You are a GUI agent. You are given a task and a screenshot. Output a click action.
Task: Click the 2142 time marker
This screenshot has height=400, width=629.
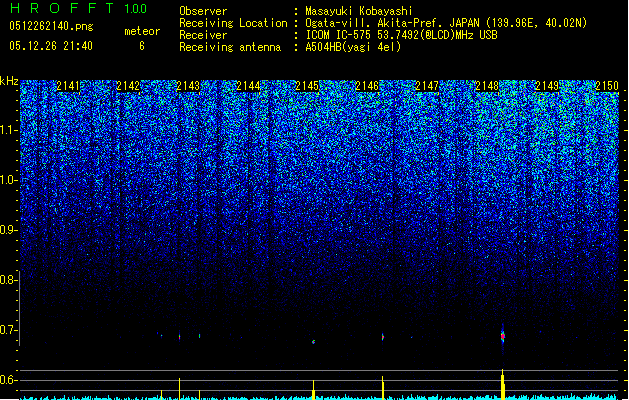pos(128,86)
